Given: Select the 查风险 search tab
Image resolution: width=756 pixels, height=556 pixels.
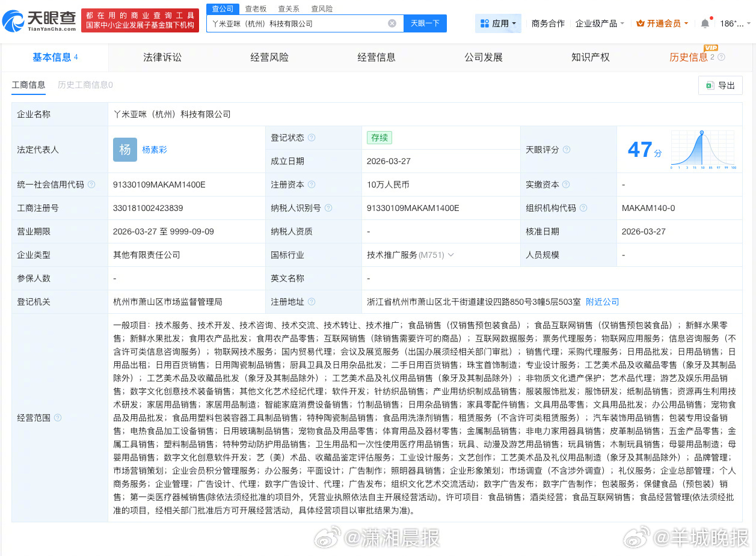Looking at the screenshot, I should pyautogui.click(x=322, y=8).
